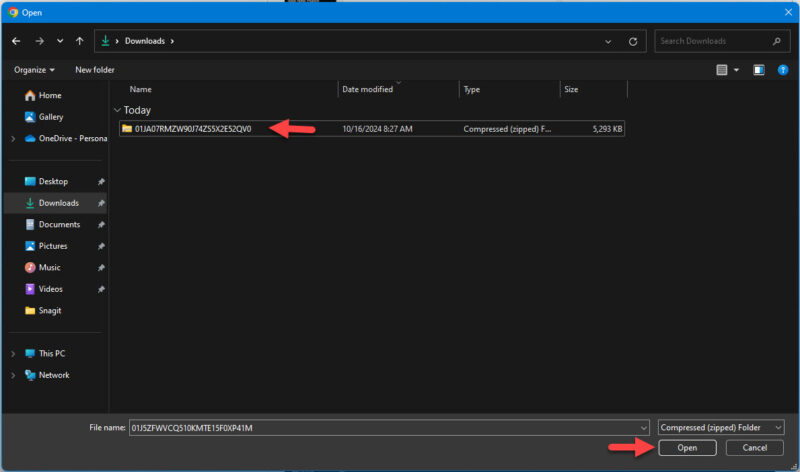Open the Snagit folder in sidebar
This screenshot has height=472, width=800.
(51, 310)
